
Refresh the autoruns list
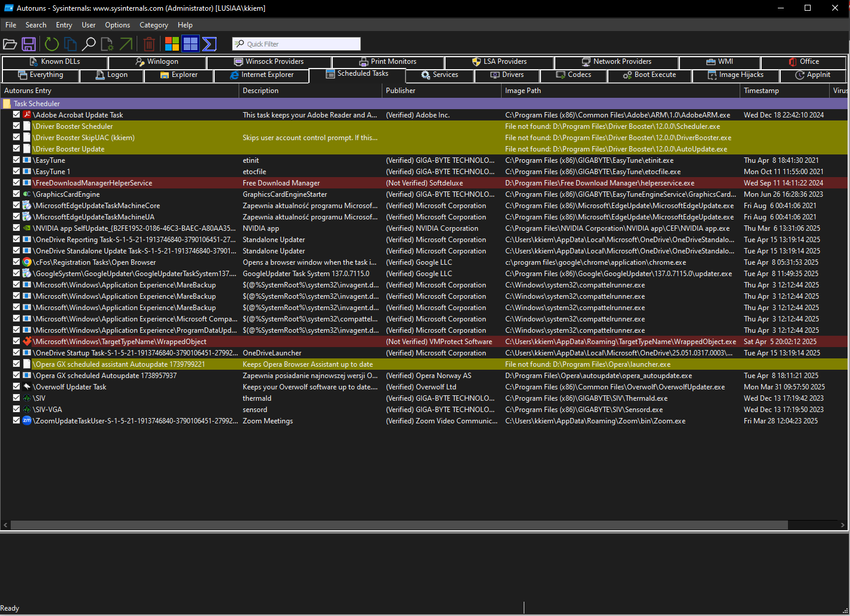coord(52,44)
